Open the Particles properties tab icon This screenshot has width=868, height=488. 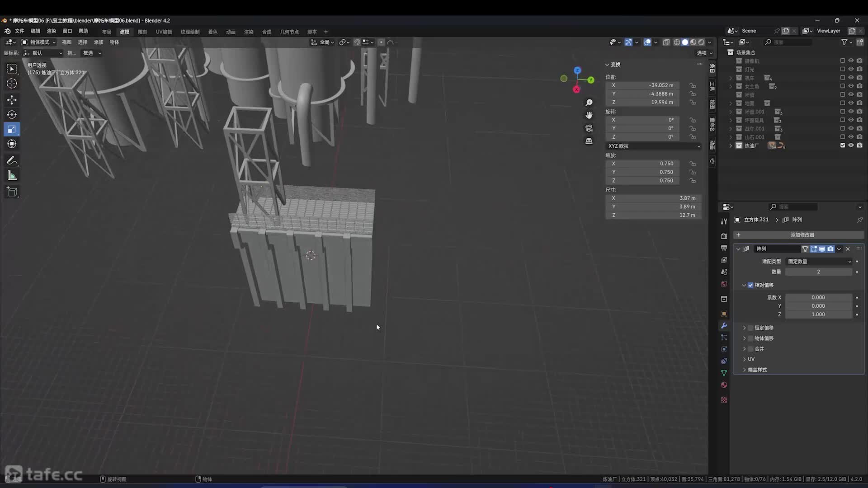click(724, 338)
